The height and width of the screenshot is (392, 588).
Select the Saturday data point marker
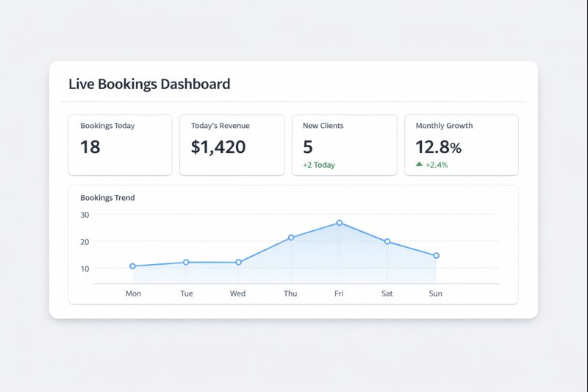387,241
